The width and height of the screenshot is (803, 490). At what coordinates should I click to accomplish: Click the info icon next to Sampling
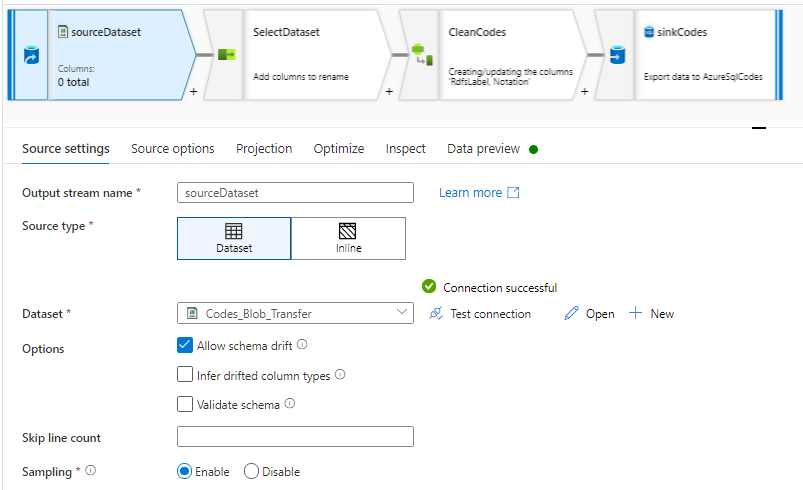click(x=92, y=471)
